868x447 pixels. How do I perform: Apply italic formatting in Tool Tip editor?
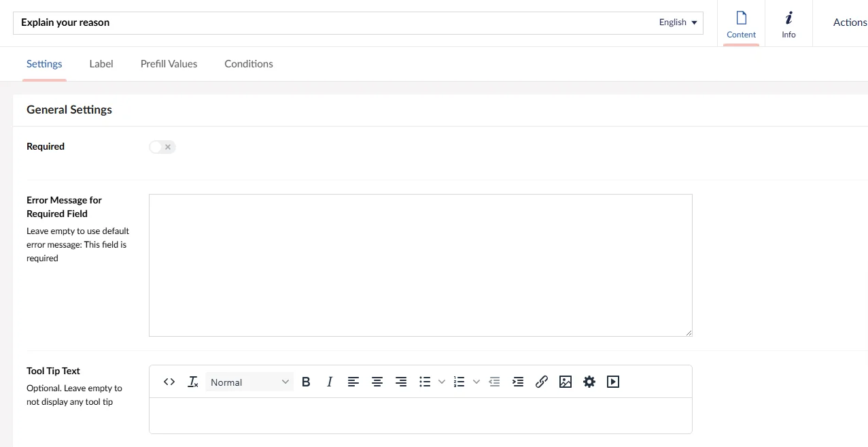(330, 382)
